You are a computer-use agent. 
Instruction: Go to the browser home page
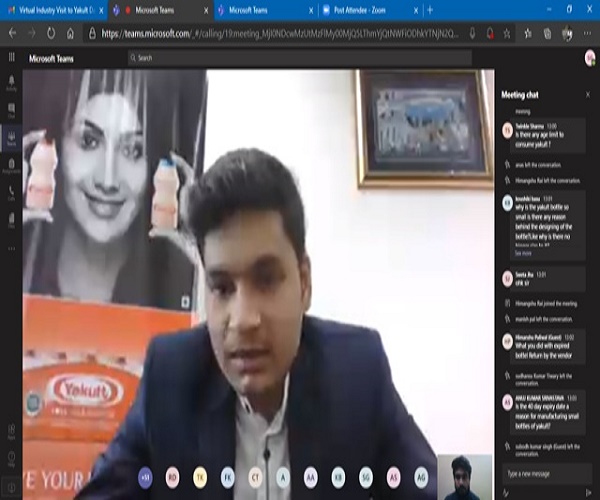[70, 34]
